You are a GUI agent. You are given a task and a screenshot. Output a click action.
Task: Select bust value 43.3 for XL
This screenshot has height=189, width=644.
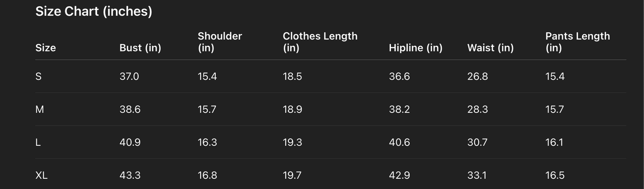[x=130, y=175]
